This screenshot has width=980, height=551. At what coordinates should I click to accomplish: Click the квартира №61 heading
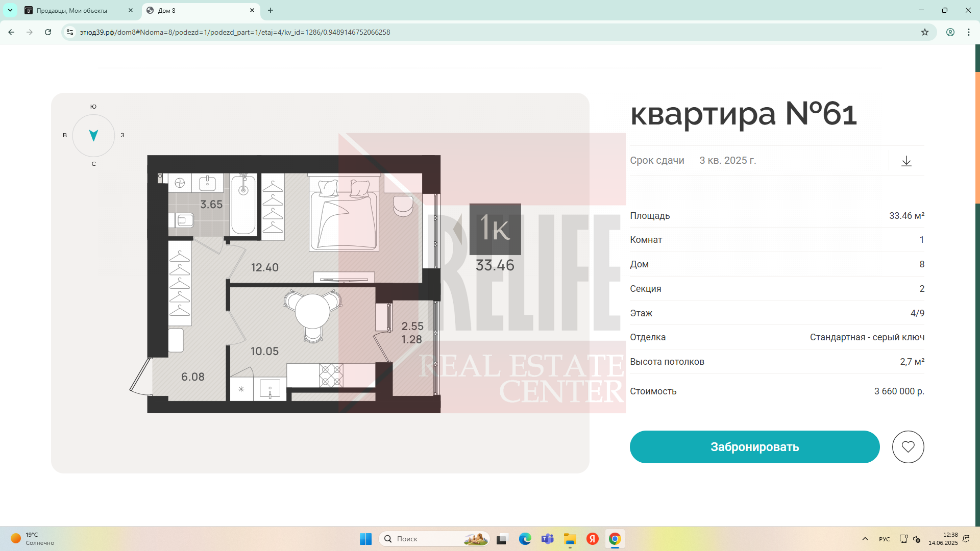743,113
